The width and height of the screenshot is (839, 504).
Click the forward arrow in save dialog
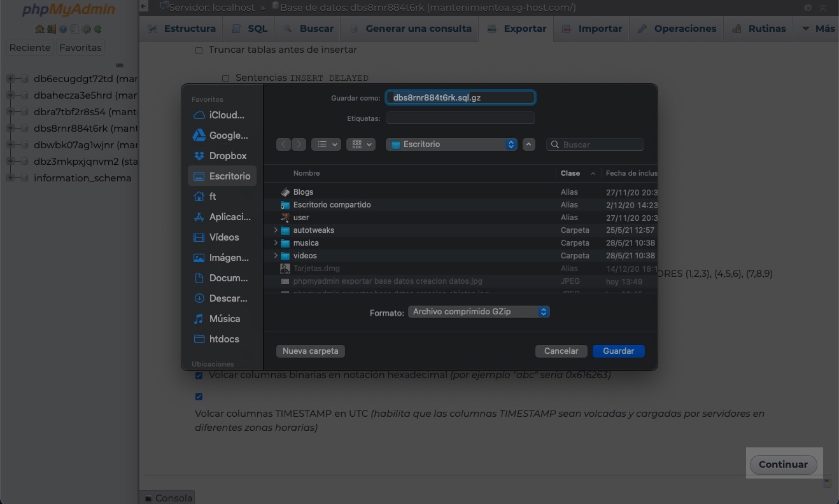pyautogui.click(x=299, y=144)
